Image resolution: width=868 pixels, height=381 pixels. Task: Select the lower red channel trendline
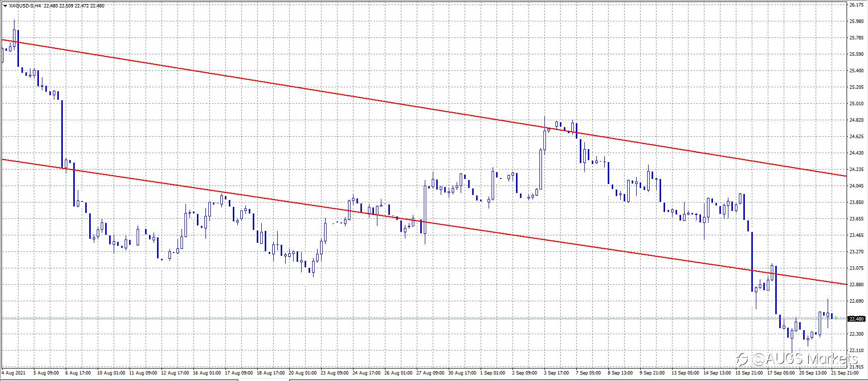coord(424,221)
